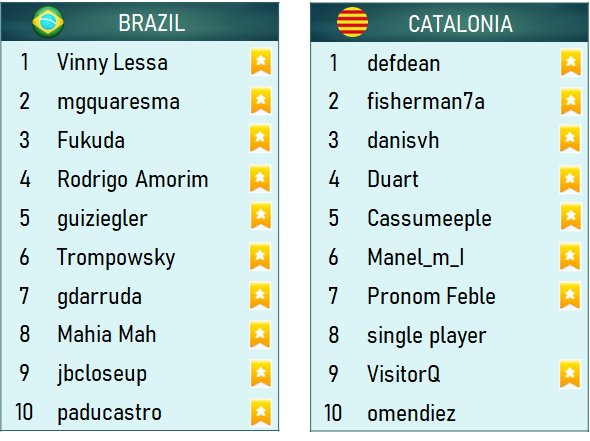Image resolution: width=590 pixels, height=441 pixels.
Task: Select the star bookmark for Fukuda
Action: click(260, 138)
